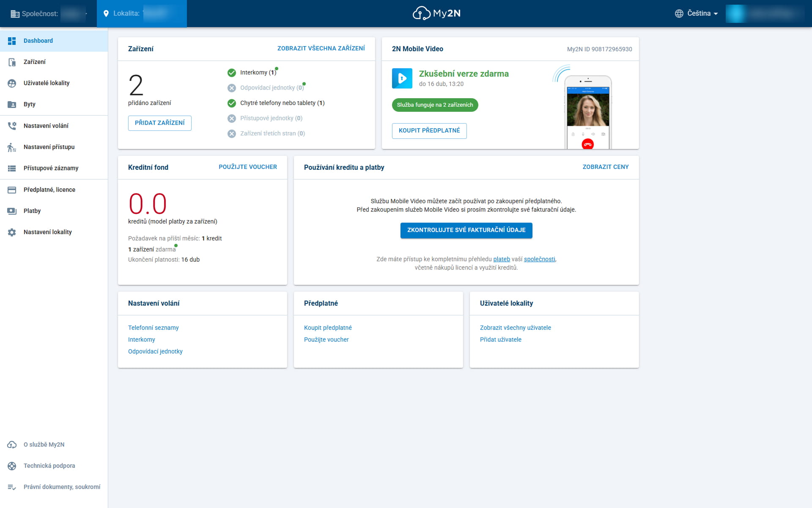Click the Zařízení devices icon in sidebar
This screenshot has height=508, width=812.
click(x=12, y=62)
